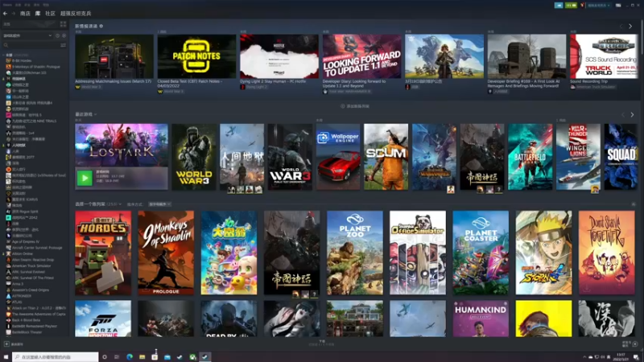Open the Planet Zoo cover

pos(355,253)
